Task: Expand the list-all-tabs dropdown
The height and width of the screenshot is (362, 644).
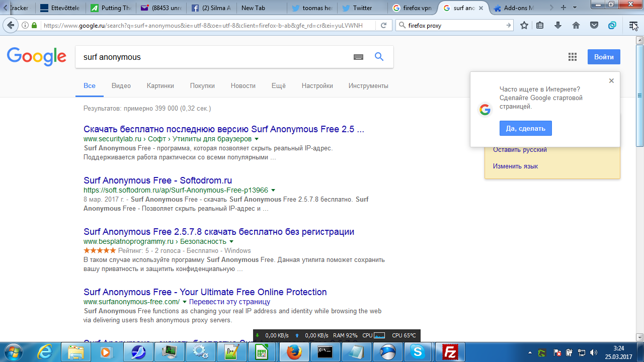Action: (575, 8)
